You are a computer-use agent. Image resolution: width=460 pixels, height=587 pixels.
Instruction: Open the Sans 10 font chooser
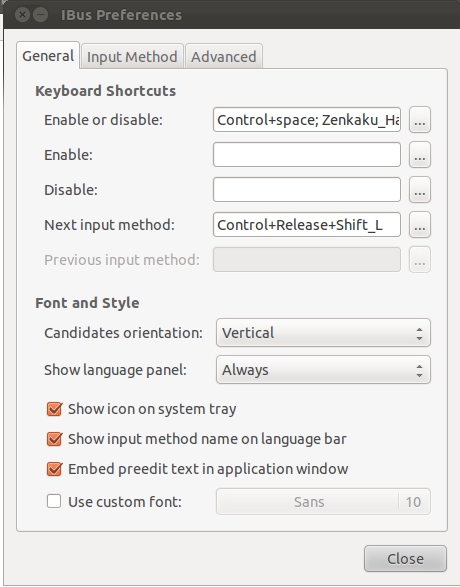(x=323, y=502)
